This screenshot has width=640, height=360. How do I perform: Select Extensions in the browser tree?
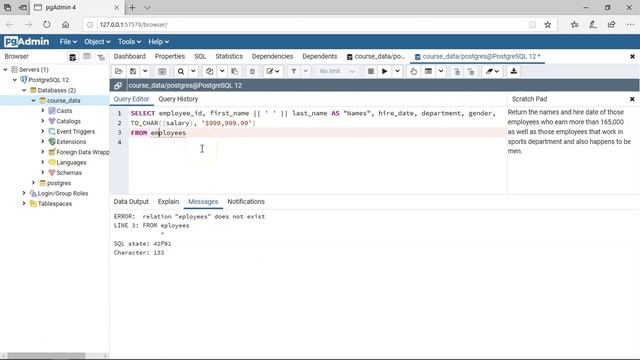71,142
